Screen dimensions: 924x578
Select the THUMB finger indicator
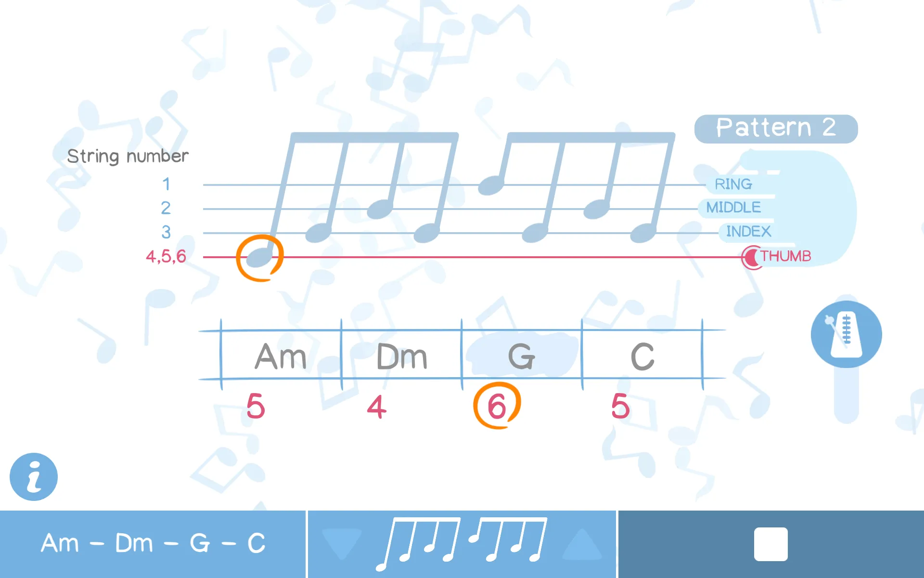click(775, 255)
